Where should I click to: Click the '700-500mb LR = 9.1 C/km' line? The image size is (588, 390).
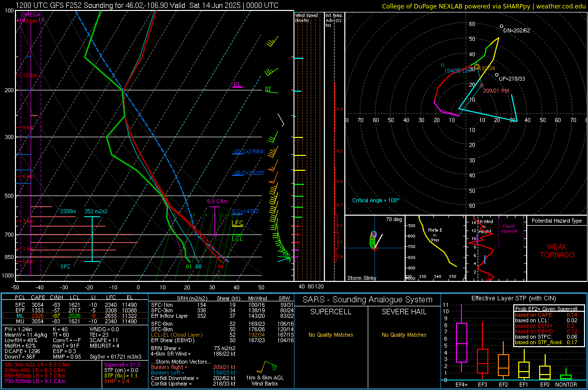[x=35, y=381]
